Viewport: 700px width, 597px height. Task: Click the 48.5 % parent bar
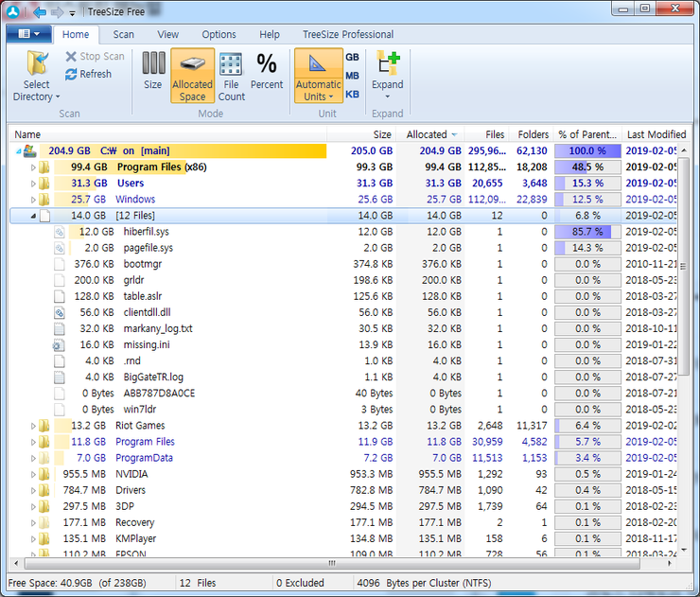(587, 167)
